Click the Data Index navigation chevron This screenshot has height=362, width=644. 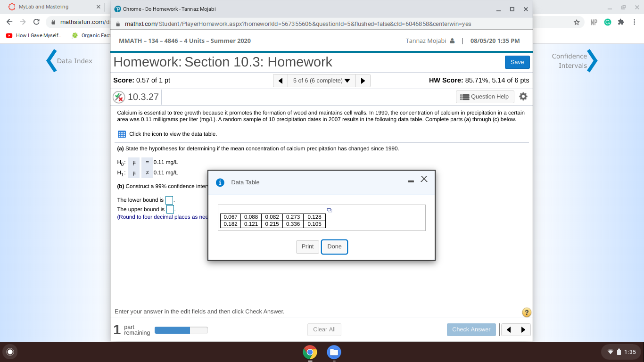pos(51,60)
